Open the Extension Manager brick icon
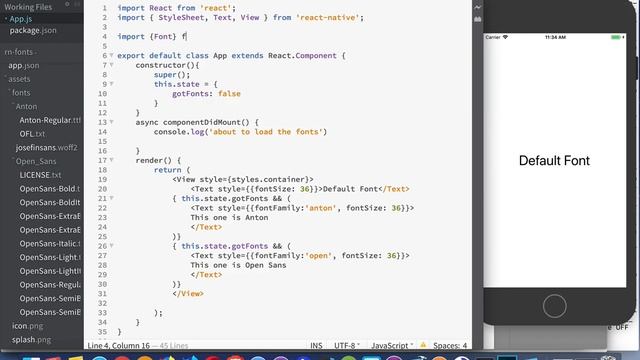This screenshot has width=640, height=360. tap(478, 19)
